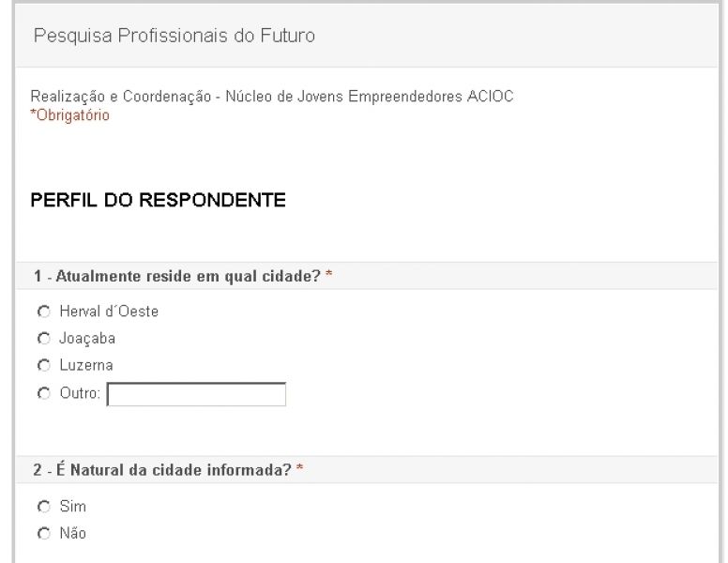Image resolution: width=728 pixels, height=563 pixels.
Task: Click the Luzerna option label text
Action: (x=85, y=365)
